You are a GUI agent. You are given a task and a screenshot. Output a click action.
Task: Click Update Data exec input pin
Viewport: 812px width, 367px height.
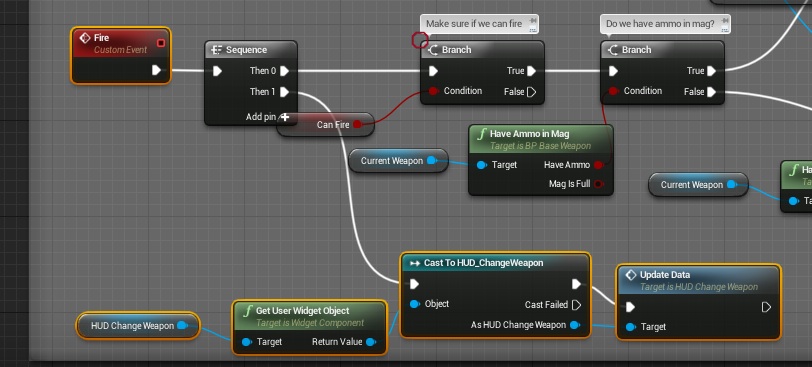630,307
